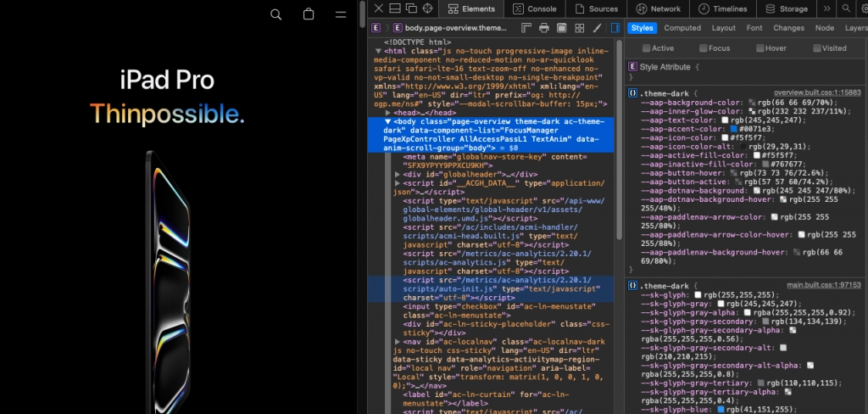Click the braces icon of overview.built.css .theme-dark rule
This screenshot has height=414, width=868.
point(632,93)
